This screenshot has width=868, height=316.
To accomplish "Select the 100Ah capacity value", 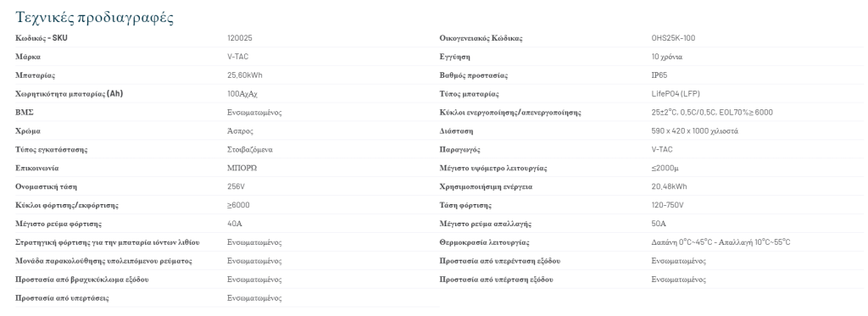I will (x=242, y=94).
